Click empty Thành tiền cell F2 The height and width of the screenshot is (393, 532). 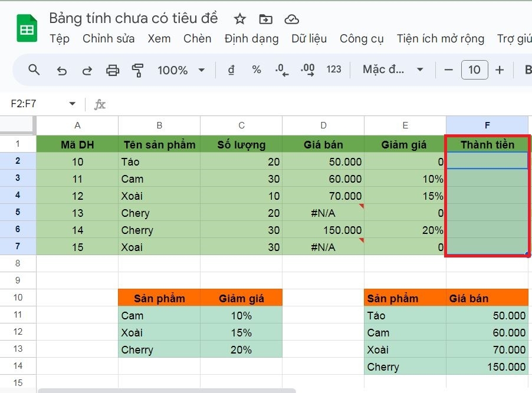tap(487, 161)
